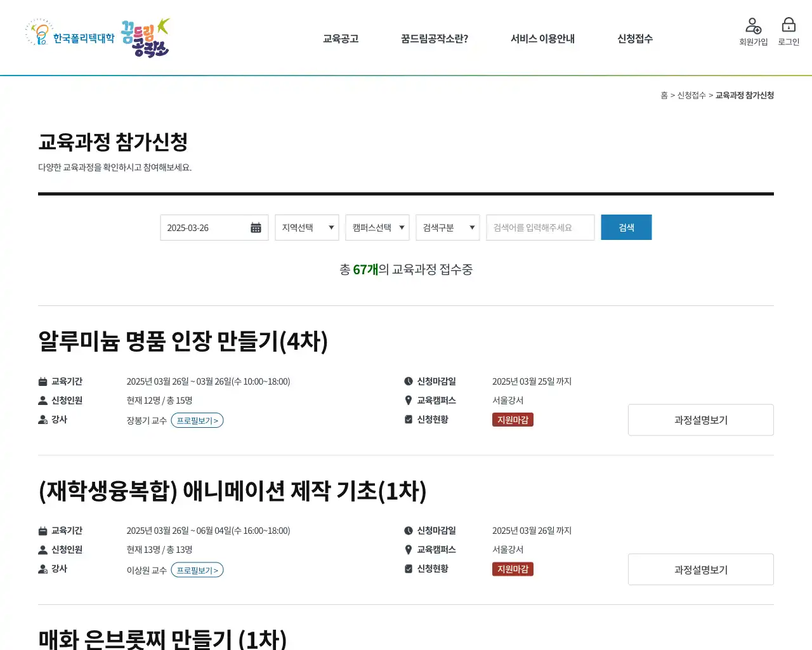Expand the 검색구분 dropdown
This screenshot has height=650, width=812.
(x=448, y=228)
